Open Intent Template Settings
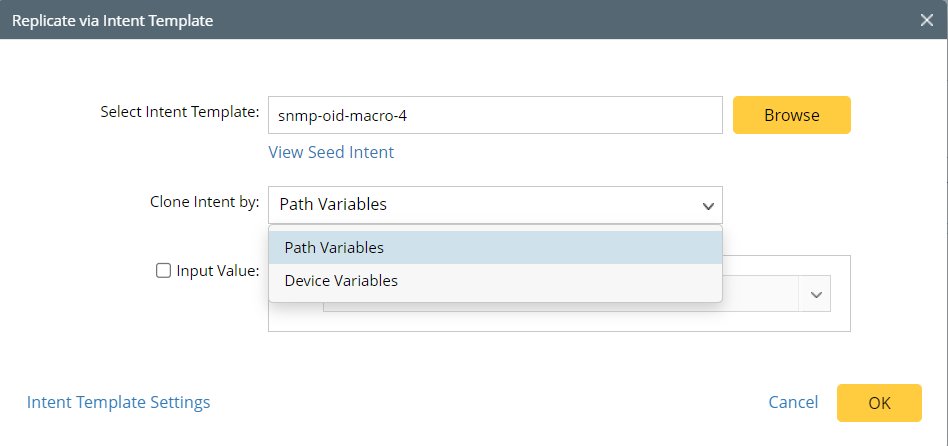The height and width of the screenshot is (446, 948). [119, 402]
